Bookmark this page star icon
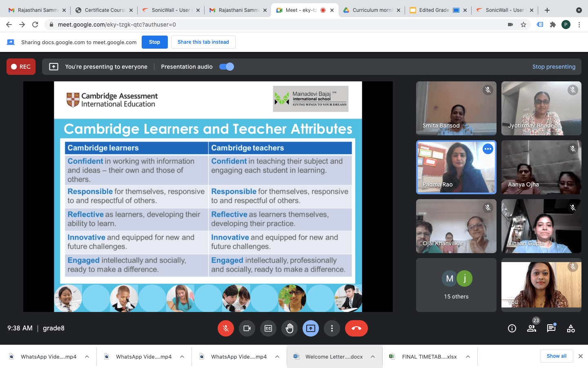 523,25
